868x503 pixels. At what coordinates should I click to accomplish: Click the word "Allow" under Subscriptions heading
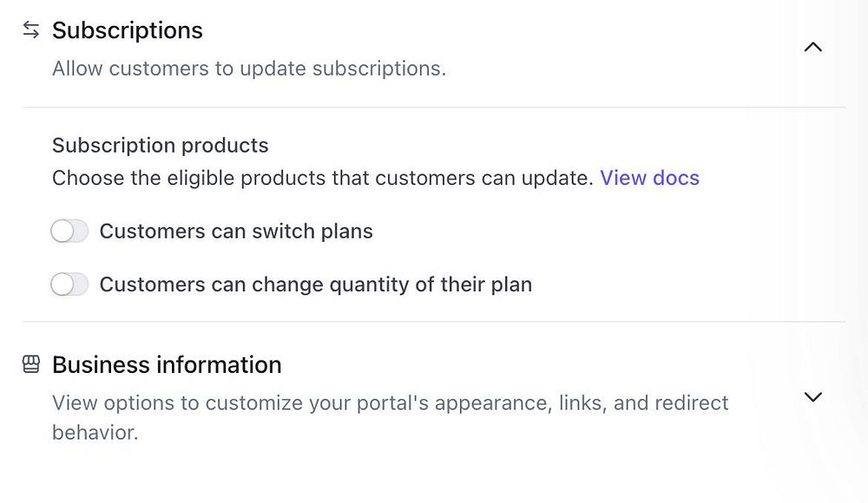pyautogui.click(x=76, y=69)
